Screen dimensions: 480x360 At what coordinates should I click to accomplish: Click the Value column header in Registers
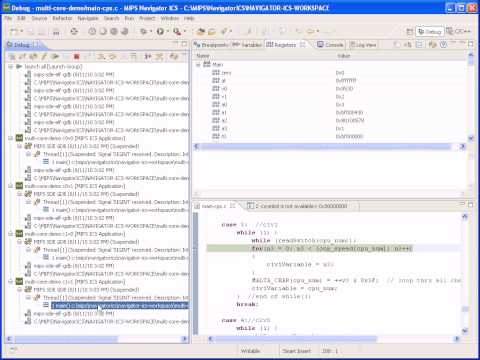tap(343, 56)
